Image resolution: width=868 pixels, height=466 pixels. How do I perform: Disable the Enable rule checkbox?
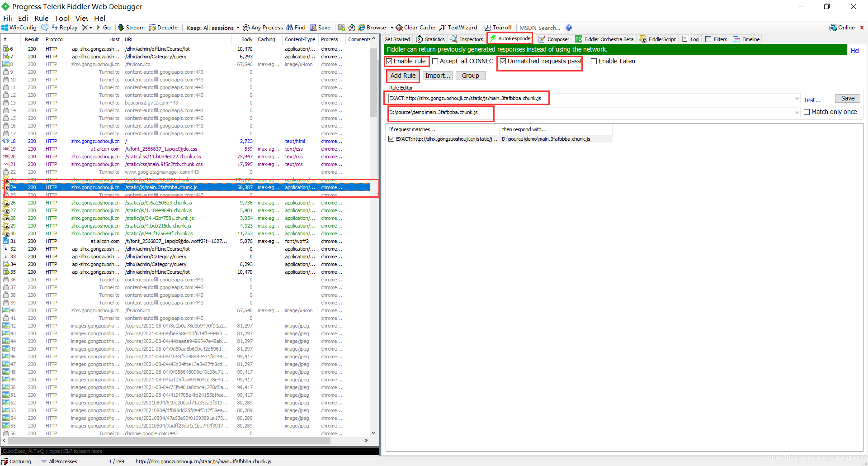tap(390, 62)
